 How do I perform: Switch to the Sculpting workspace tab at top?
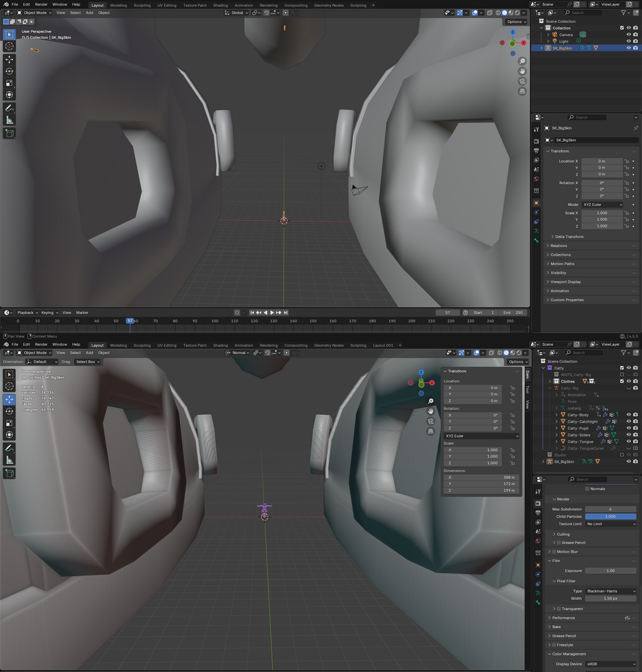[x=142, y=5]
